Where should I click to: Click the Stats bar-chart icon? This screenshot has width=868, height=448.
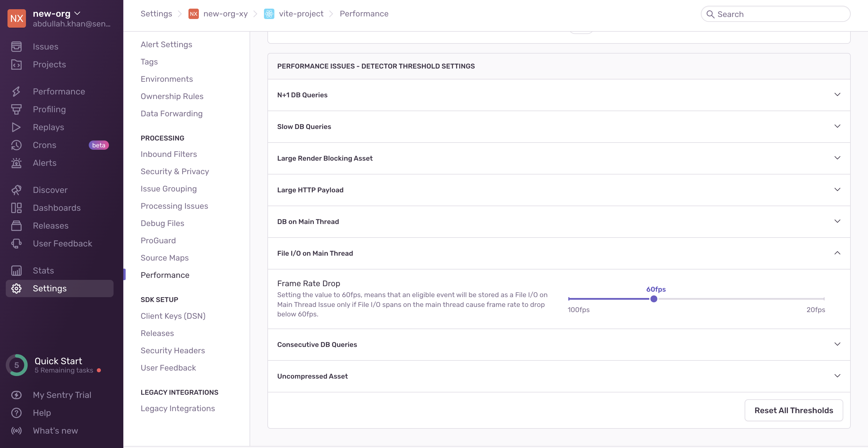pyautogui.click(x=16, y=271)
